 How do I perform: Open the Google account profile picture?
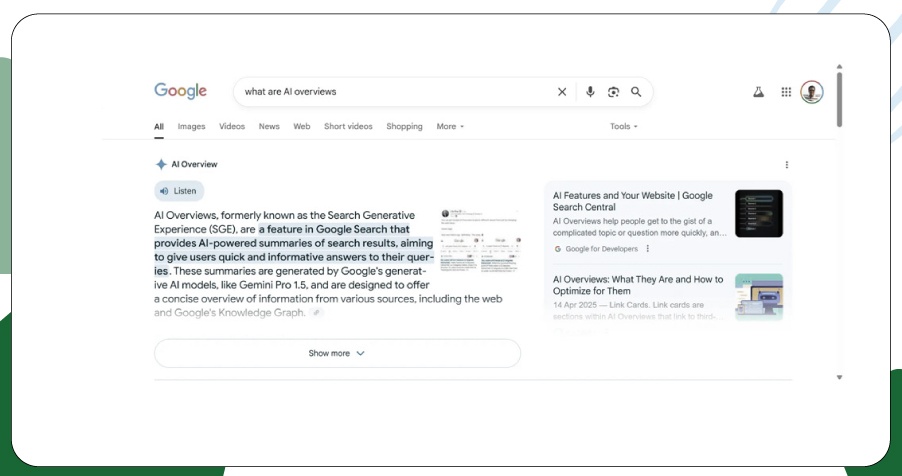tap(812, 92)
